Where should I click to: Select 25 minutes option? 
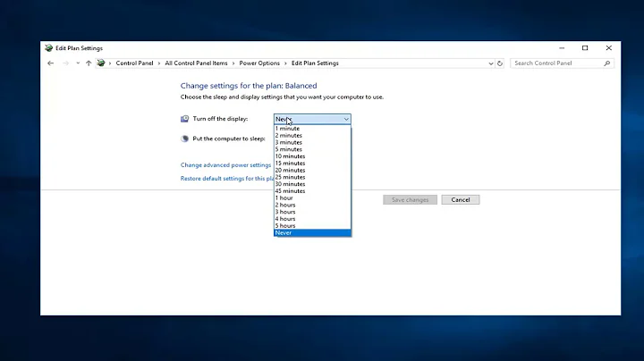pyautogui.click(x=312, y=177)
